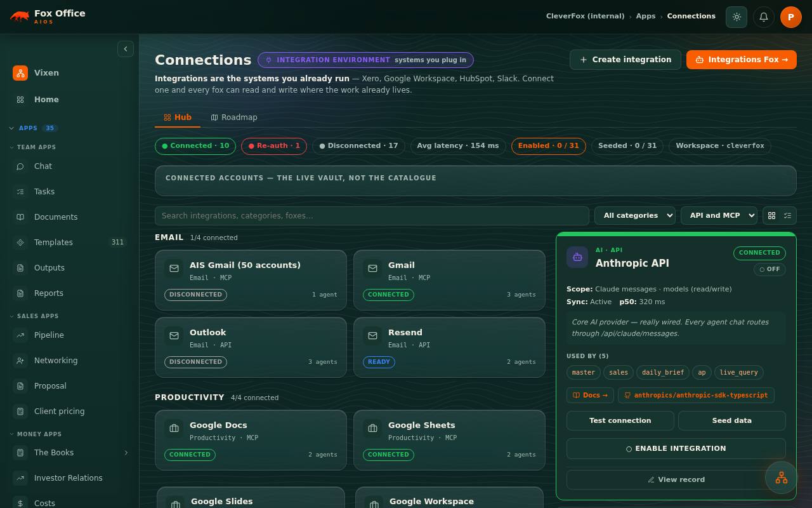Click the Proposal document icon

click(x=20, y=386)
